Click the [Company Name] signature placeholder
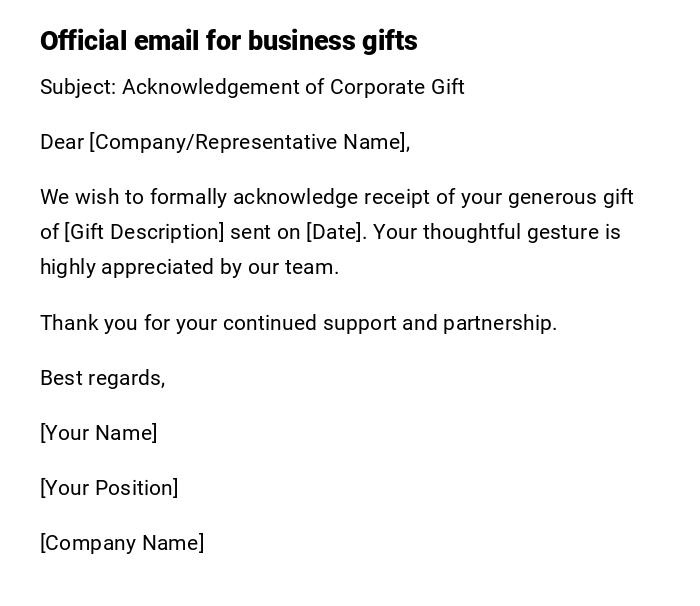This screenshot has width=700, height=606. (122, 543)
